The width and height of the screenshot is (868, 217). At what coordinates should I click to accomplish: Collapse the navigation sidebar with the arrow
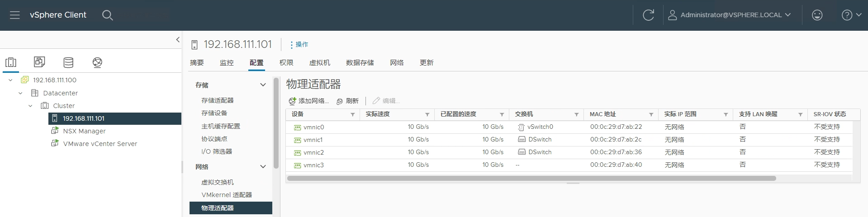point(178,40)
